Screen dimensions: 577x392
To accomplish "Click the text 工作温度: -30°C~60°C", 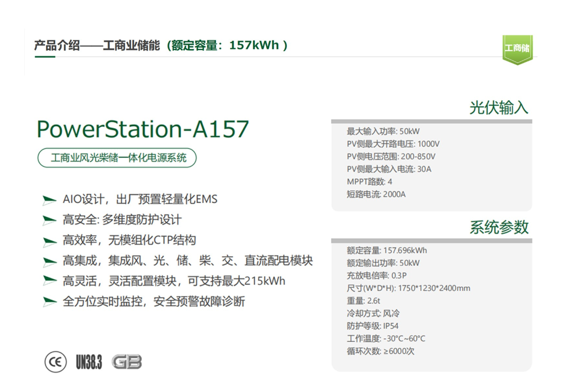I will click(x=386, y=338).
